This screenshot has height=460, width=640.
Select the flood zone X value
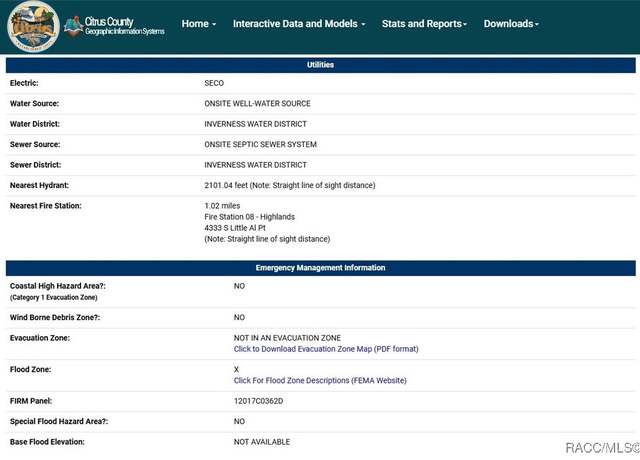[x=236, y=369]
